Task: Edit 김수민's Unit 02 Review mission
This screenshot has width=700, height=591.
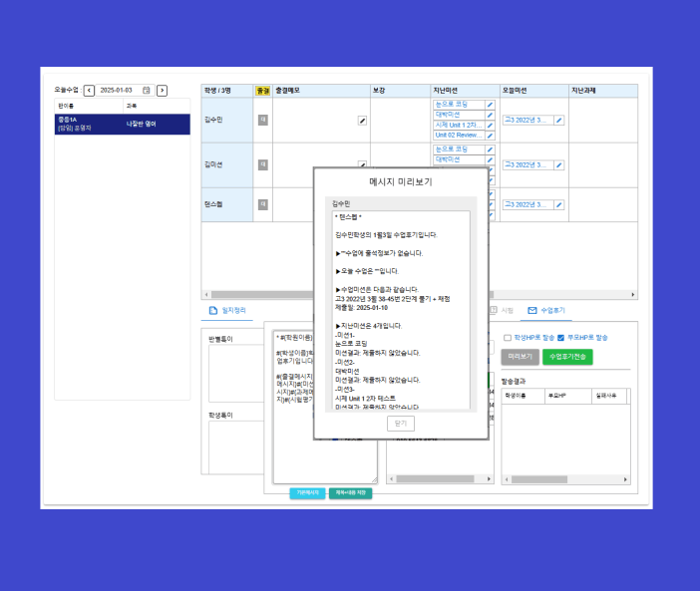Action: pos(490,136)
